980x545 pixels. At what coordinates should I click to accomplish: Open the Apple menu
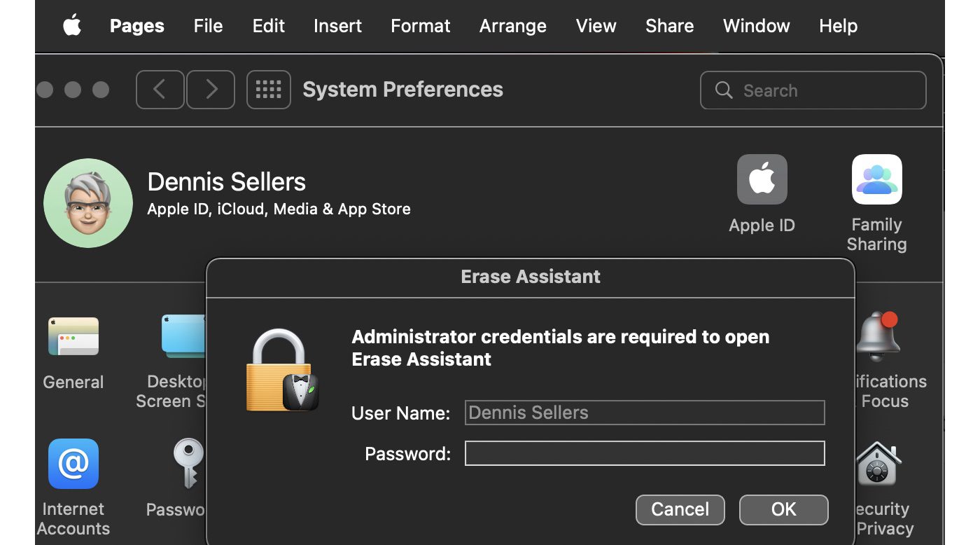pyautogui.click(x=72, y=26)
